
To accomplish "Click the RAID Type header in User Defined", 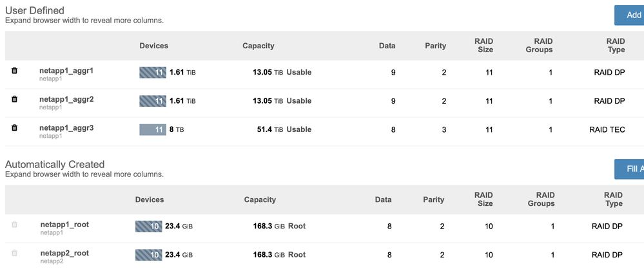I will click(x=616, y=46).
